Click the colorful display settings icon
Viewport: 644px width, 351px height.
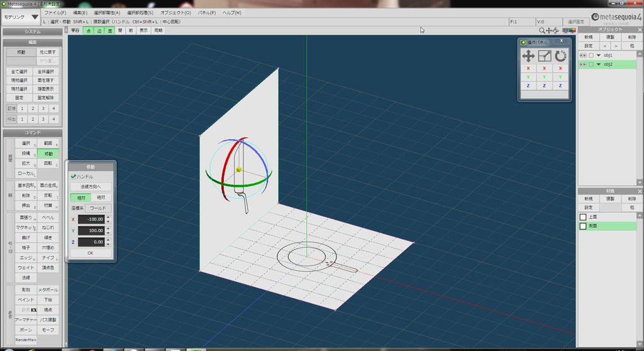572,30
